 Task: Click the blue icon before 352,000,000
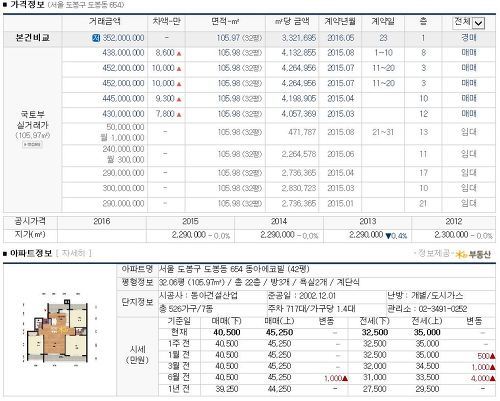(x=96, y=38)
